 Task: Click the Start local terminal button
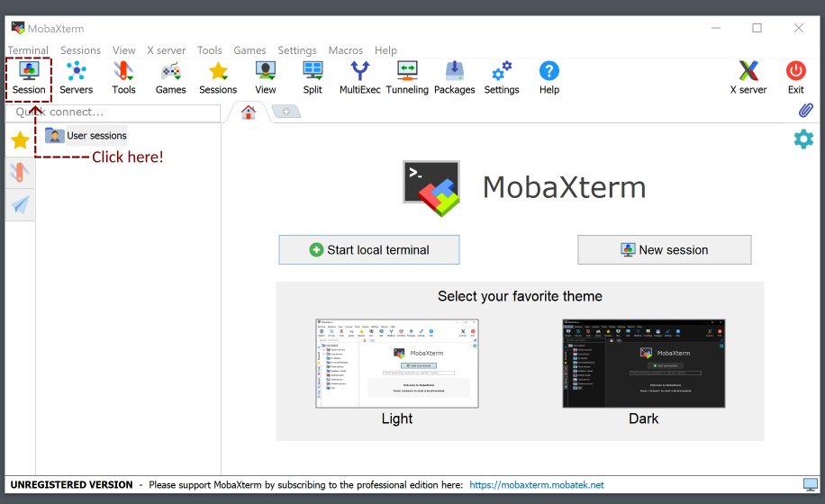coord(369,250)
